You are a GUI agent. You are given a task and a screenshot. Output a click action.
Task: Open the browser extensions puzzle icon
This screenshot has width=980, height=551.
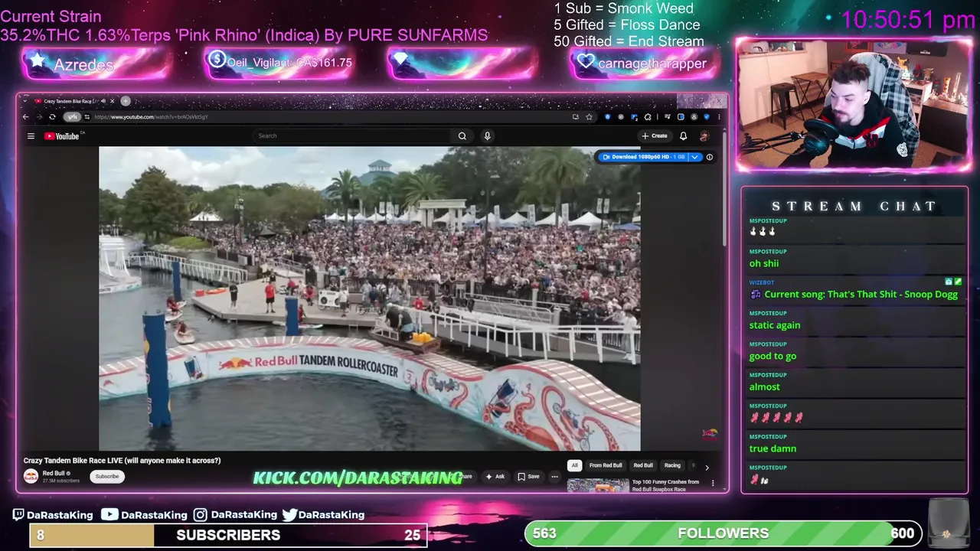[x=648, y=116]
